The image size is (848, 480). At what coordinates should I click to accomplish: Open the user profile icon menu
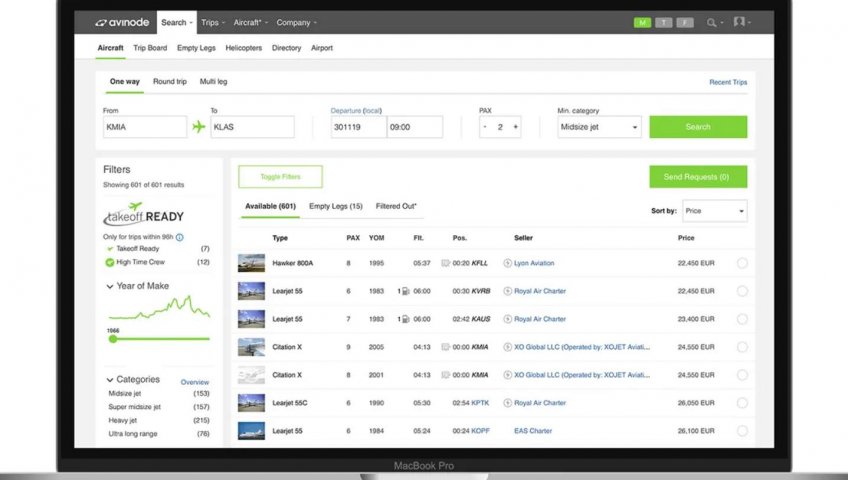click(740, 22)
